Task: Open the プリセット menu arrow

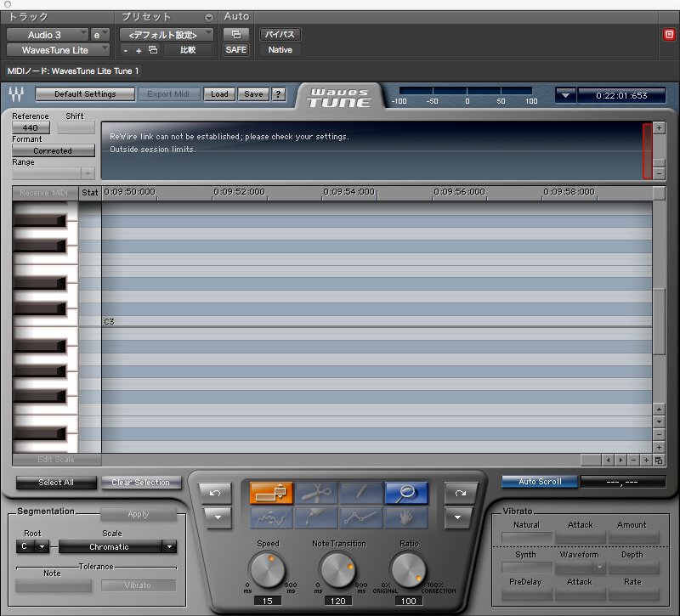Action: [209, 18]
